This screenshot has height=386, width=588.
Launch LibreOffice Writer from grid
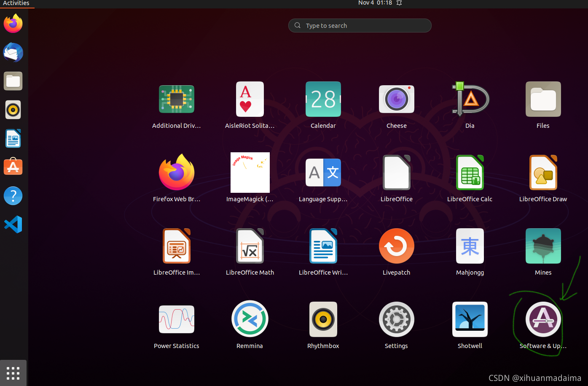[323, 246]
